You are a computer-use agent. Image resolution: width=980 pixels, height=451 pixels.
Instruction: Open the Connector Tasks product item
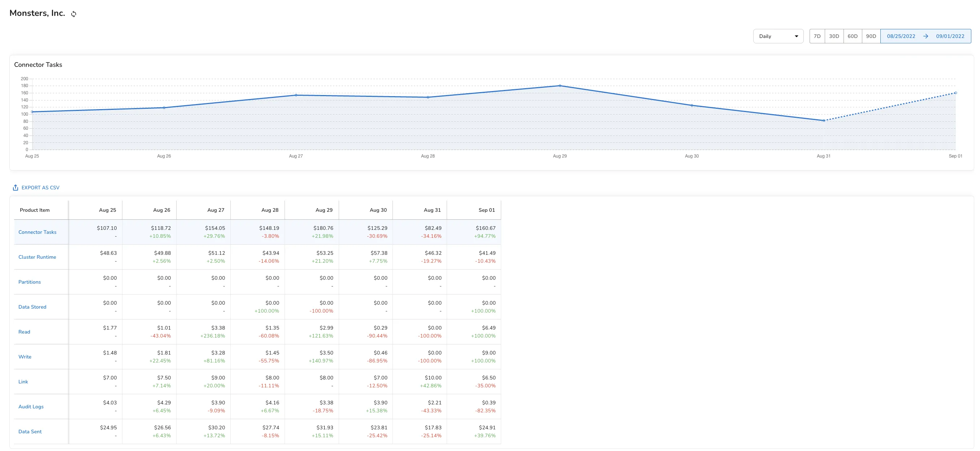pyautogui.click(x=37, y=232)
